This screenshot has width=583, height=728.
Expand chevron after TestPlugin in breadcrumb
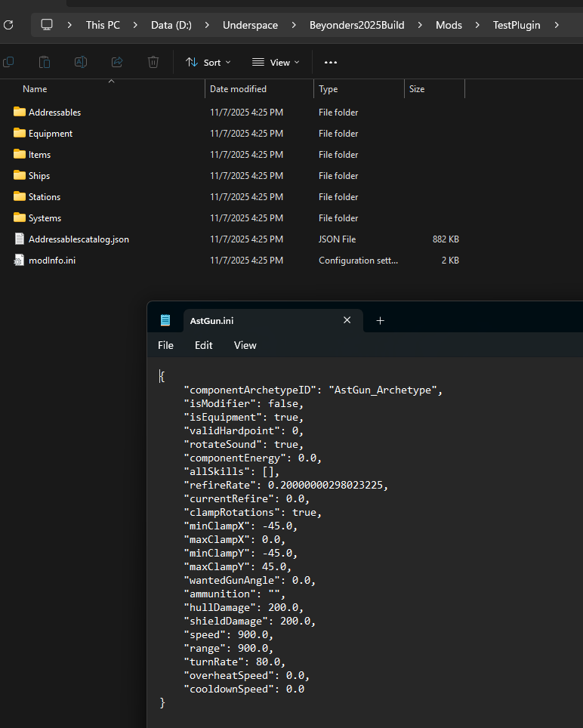pyautogui.click(x=557, y=25)
